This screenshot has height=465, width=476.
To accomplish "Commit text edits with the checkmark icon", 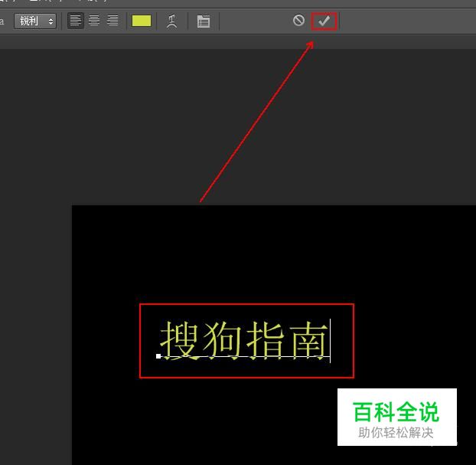I will (x=324, y=21).
